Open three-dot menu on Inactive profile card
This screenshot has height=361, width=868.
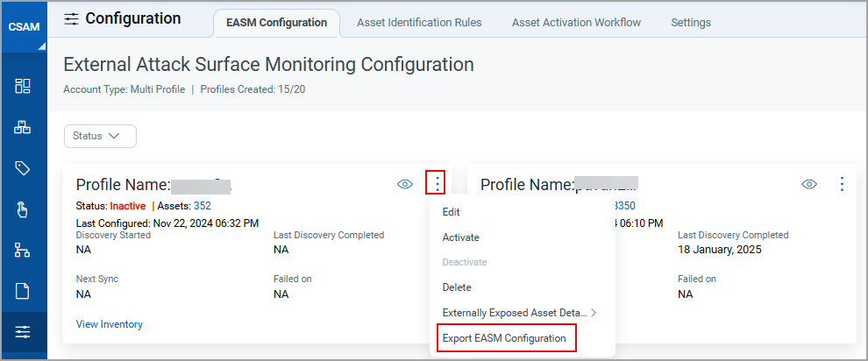(438, 183)
